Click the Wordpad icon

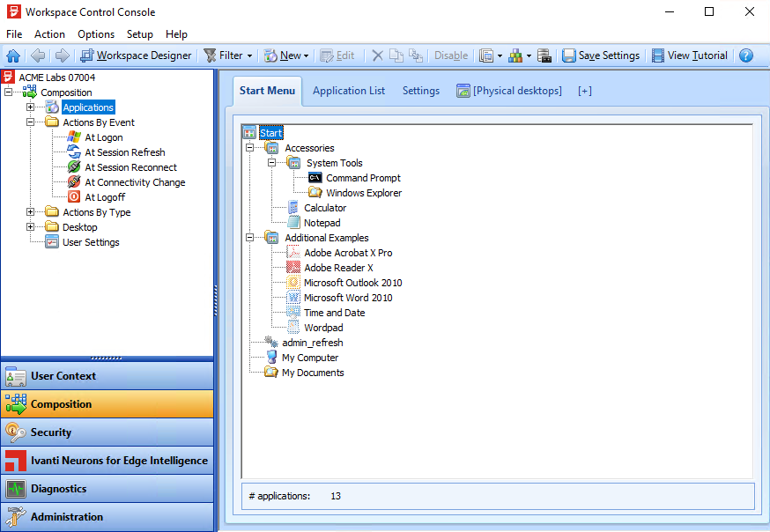pyautogui.click(x=293, y=328)
